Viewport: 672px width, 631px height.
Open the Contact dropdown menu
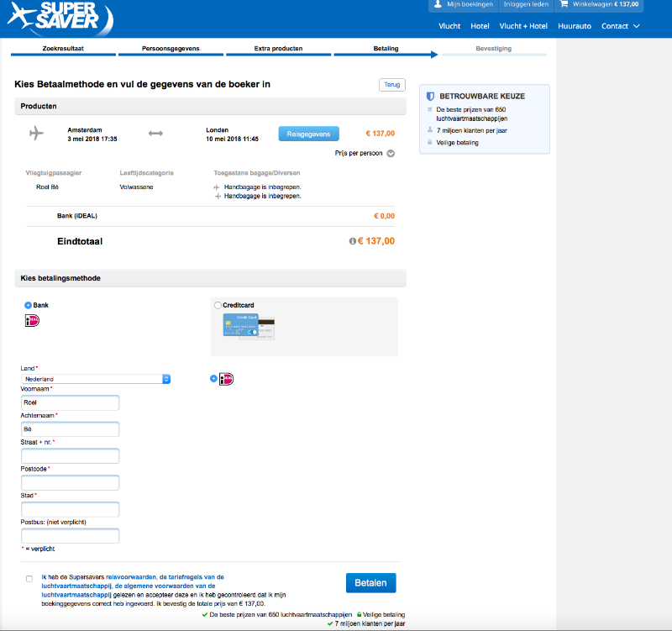620,26
